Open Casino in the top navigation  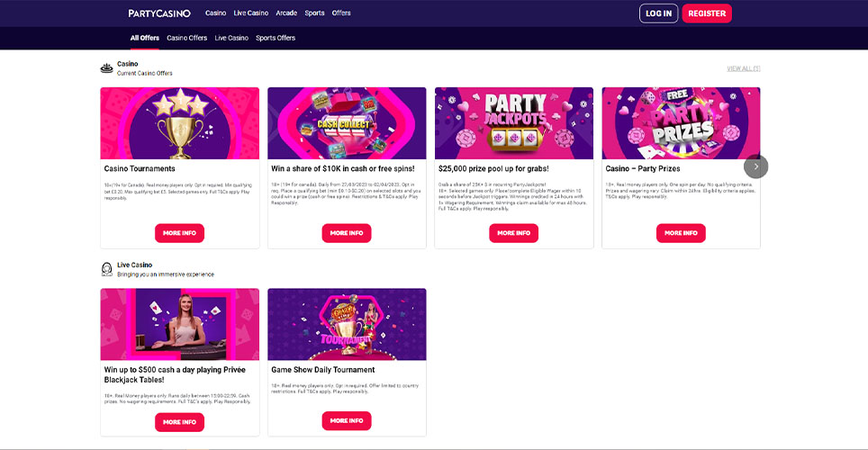pos(215,13)
